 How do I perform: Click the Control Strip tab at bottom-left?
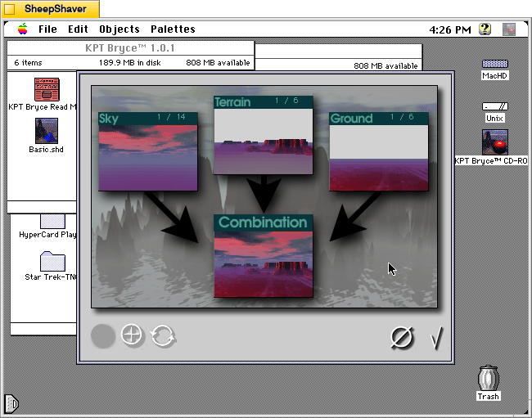tap(11, 404)
